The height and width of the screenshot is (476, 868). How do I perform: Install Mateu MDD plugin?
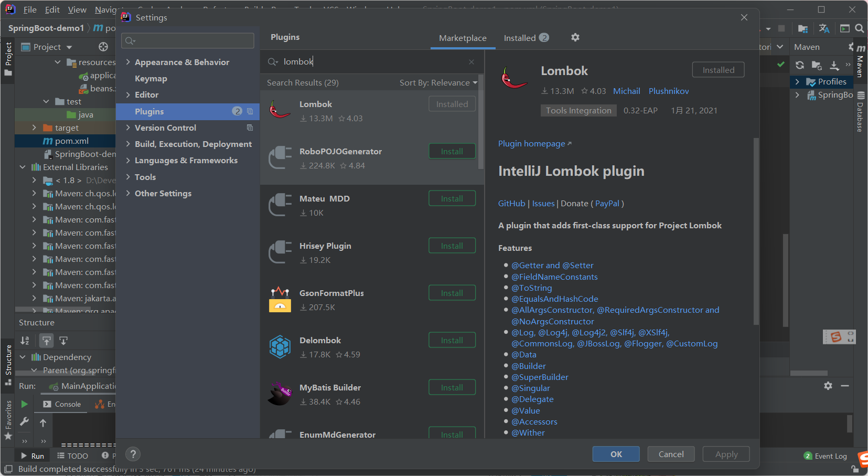pyautogui.click(x=452, y=198)
